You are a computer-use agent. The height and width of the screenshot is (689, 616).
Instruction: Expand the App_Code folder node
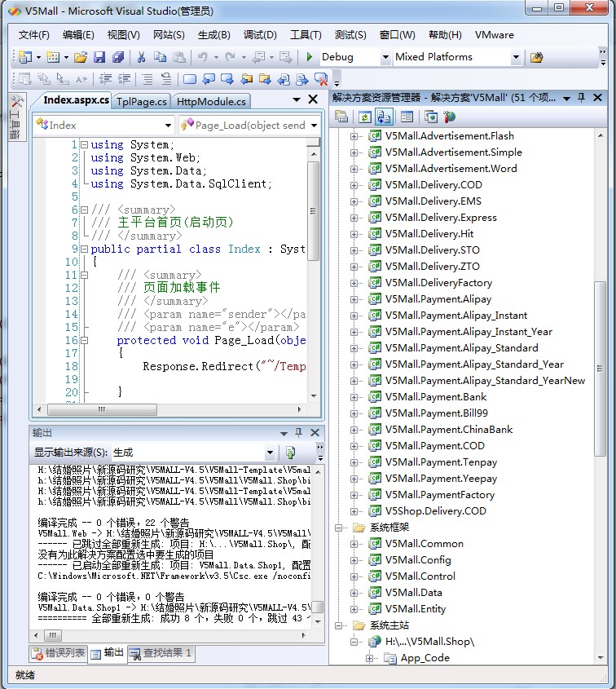(369, 658)
